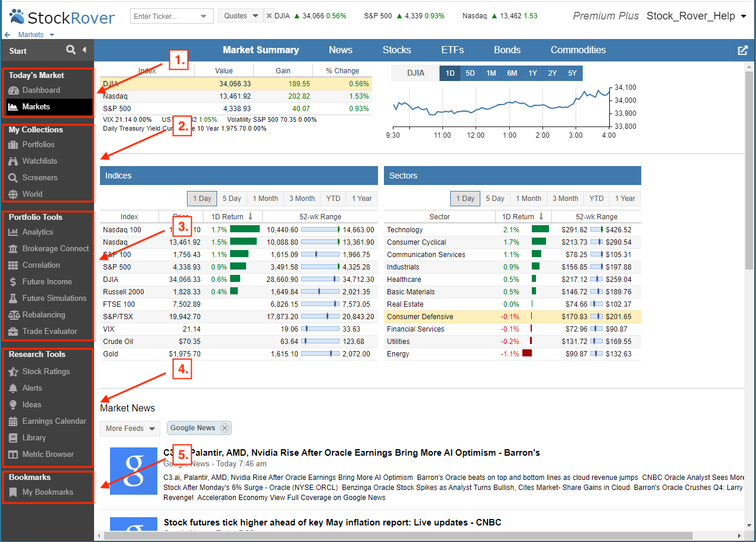Open the Future Simulations flask icon

pos(13,298)
